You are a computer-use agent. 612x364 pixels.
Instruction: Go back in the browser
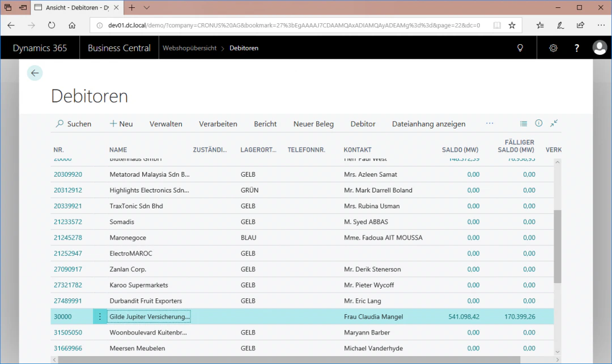click(11, 25)
